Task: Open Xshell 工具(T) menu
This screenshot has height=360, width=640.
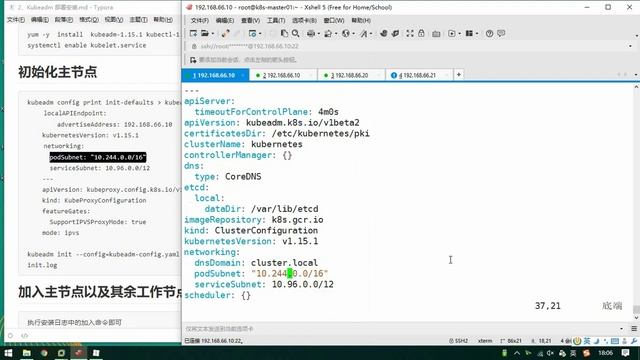Action: (x=276, y=20)
